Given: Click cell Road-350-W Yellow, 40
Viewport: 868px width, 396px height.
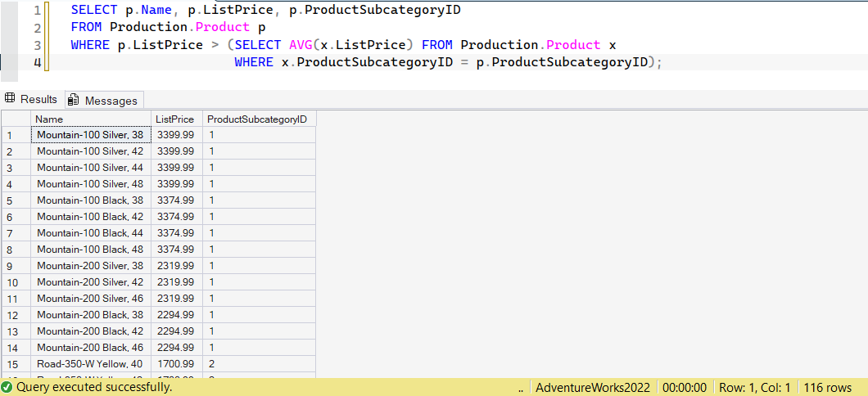Looking at the screenshot, I should coord(92,364).
